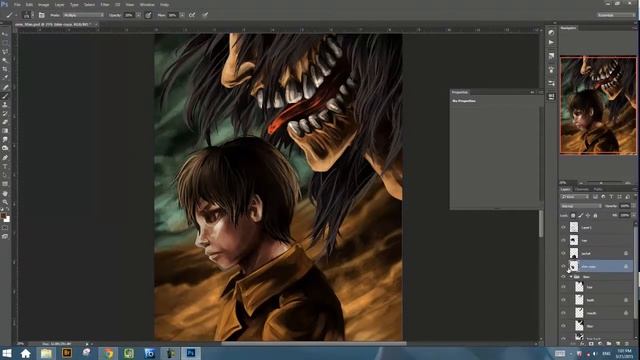Screen dimensions: 640x360
Task: Open the brush Mode dropdown
Action: click(x=83, y=15)
